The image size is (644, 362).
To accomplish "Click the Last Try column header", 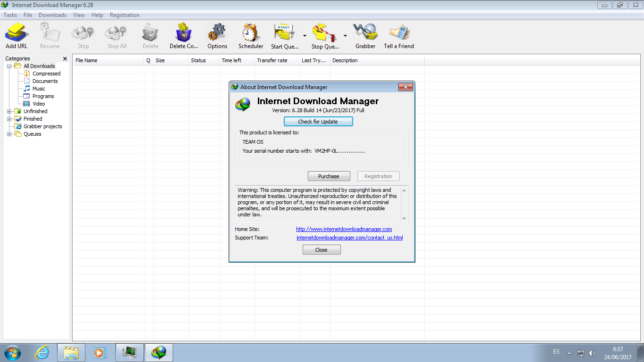I will [x=314, y=60].
